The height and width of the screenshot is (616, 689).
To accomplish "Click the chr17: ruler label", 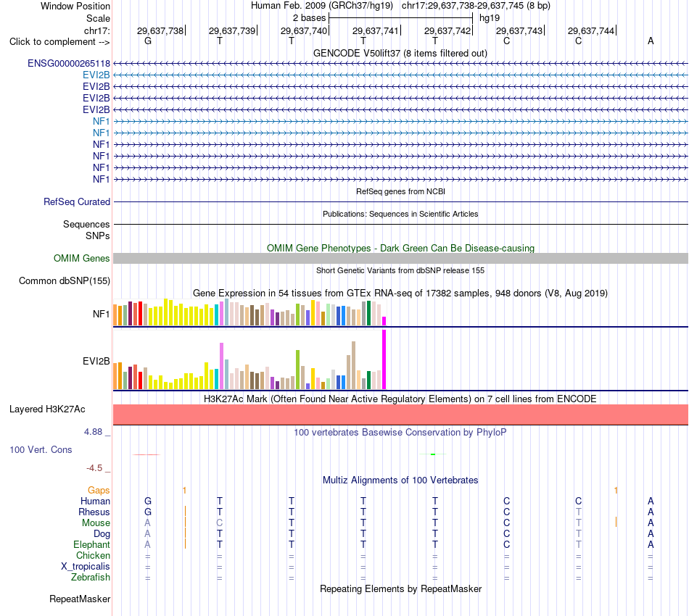I will [x=96, y=30].
